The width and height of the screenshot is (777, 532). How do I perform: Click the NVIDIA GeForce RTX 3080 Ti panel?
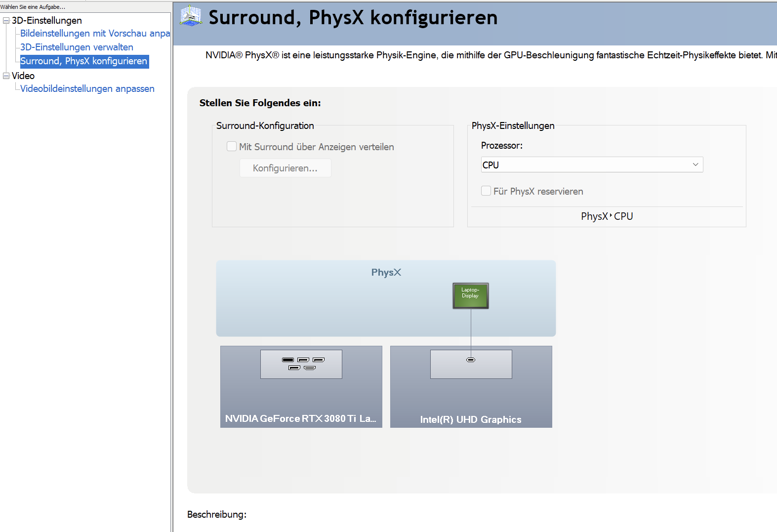tap(301, 387)
